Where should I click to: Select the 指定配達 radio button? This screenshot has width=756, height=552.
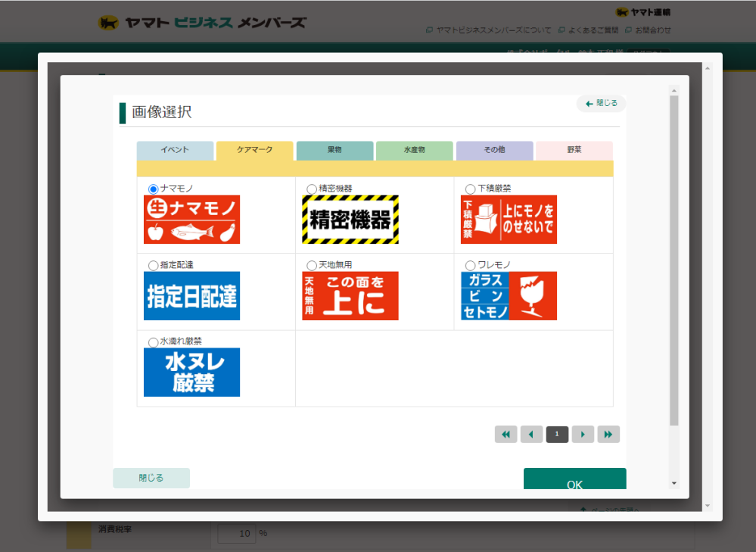(154, 265)
